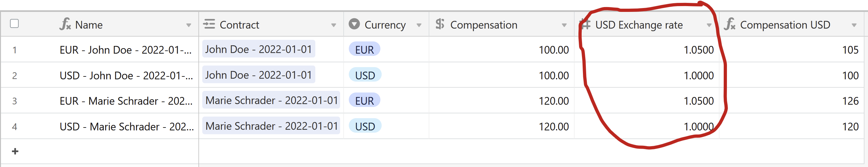
Task: Open Marie Schrader contract link in row 3
Action: point(271,100)
